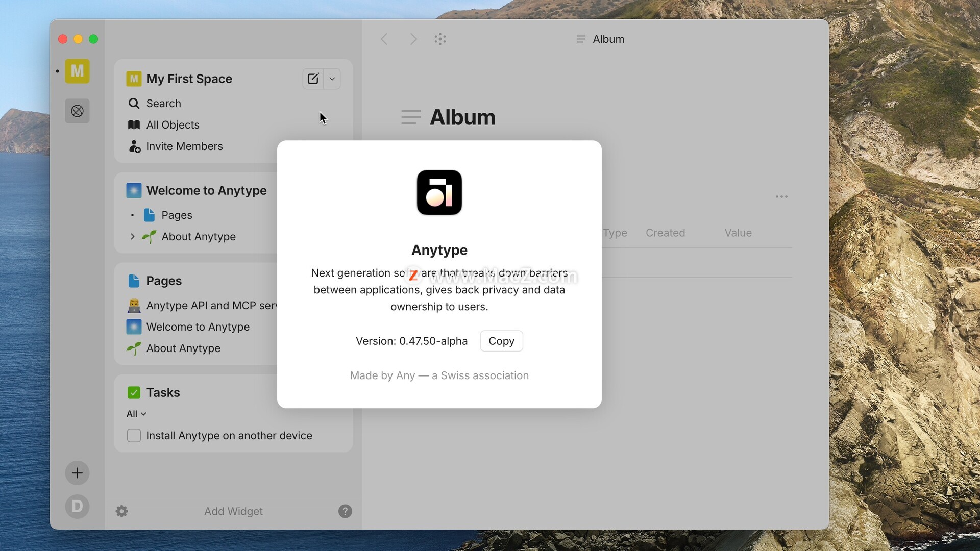The width and height of the screenshot is (980, 551).
Task: Open About Anytype under the Welcome to Anytype widget
Action: (x=199, y=236)
